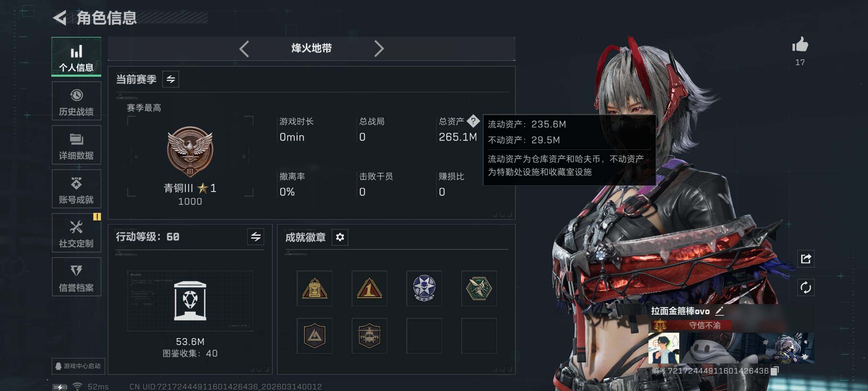868x391 pixels.
Task: Switch to the next mode with the right chevron
Action: point(379,49)
